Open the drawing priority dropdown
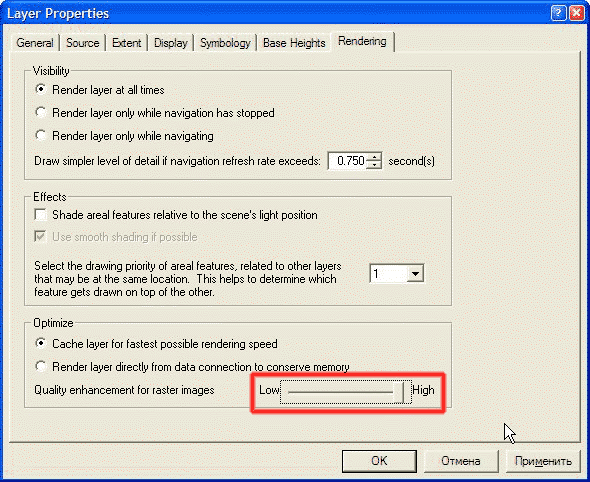Image resolution: width=590 pixels, height=482 pixels. click(415, 274)
